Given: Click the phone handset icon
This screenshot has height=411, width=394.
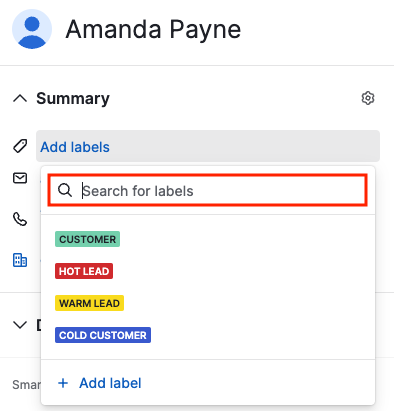Looking at the screenshot, I should coord(20,219).
